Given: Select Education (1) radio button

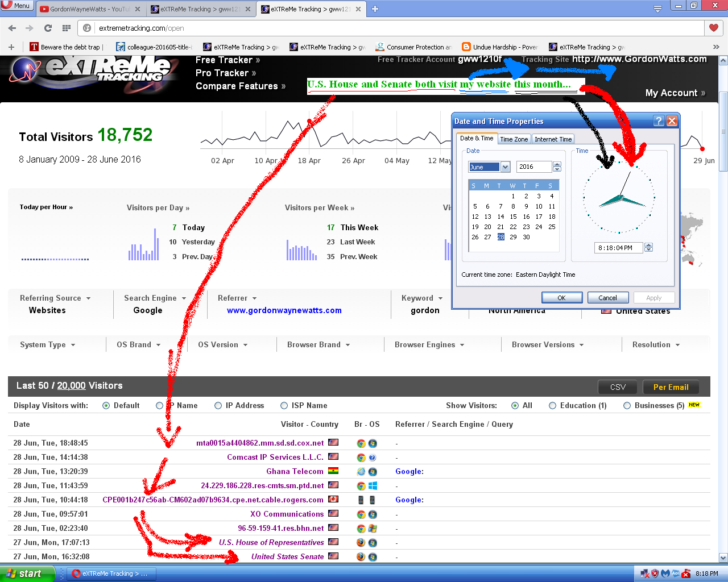Looking at the screenshot, I should [552, 406].
